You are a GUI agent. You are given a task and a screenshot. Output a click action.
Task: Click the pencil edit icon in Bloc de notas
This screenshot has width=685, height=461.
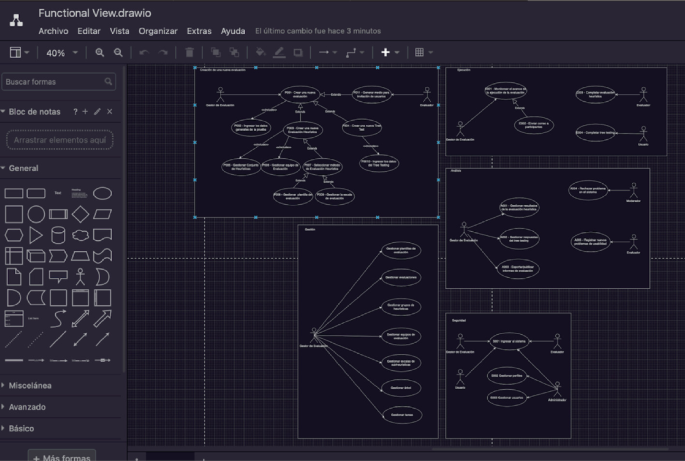click(97, 112)
